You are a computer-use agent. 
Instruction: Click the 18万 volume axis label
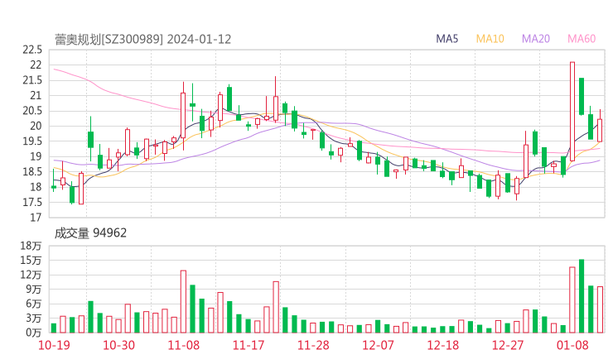[31, 246]
